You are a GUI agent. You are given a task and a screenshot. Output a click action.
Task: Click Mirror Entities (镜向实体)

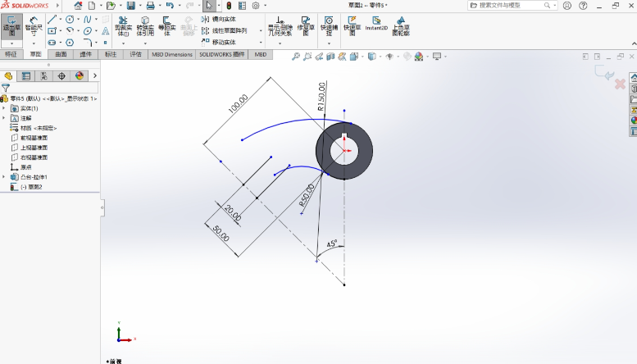[x=219, y=19]
